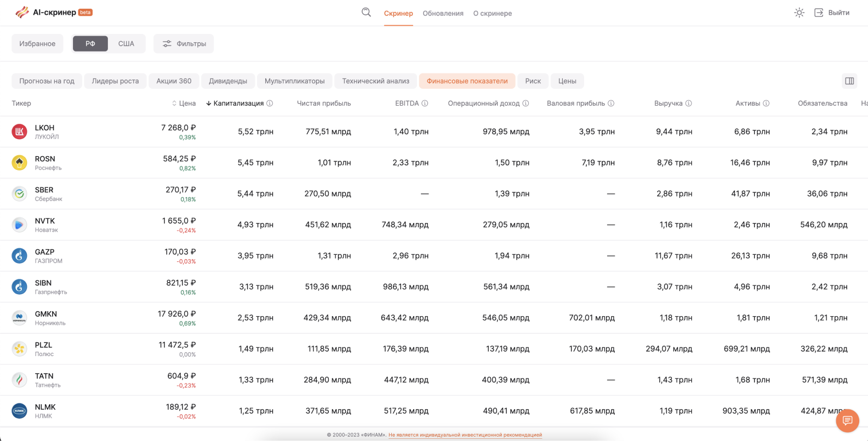This screenshot has height=441, width=868.
Task: Open the Избранное list
Action: (37, 44)
